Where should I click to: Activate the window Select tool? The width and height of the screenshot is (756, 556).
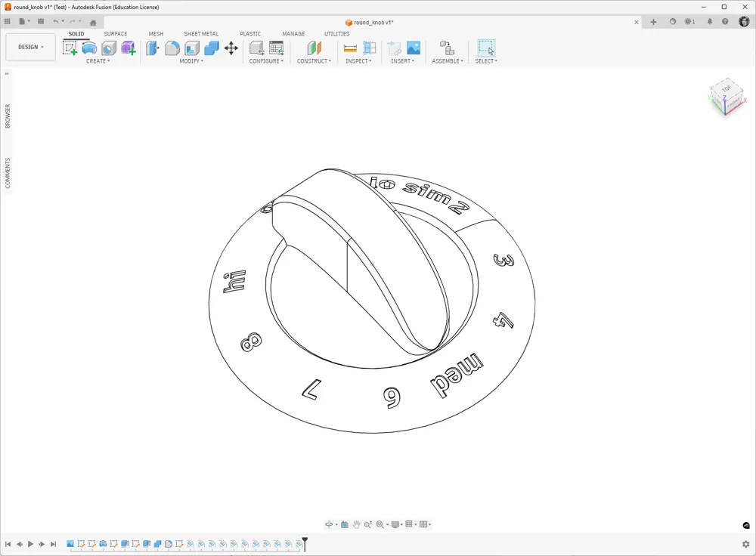[486, 48]
